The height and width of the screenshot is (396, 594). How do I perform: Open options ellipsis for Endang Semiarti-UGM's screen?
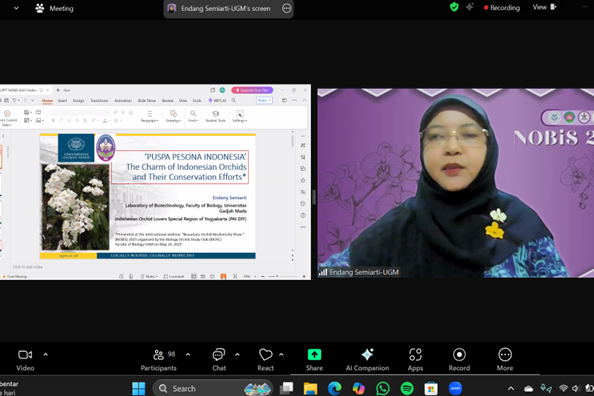tap(286, 8)
